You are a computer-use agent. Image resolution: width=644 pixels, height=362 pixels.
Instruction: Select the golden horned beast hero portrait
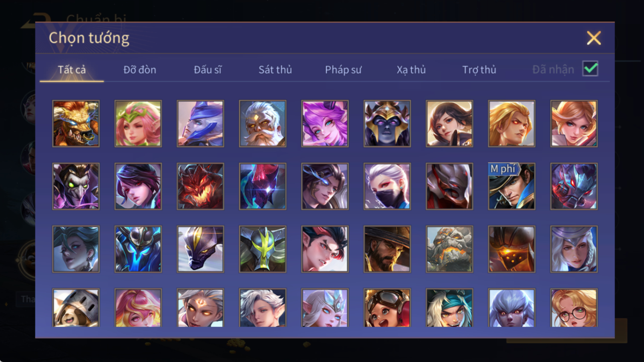(x=76, y=124)
